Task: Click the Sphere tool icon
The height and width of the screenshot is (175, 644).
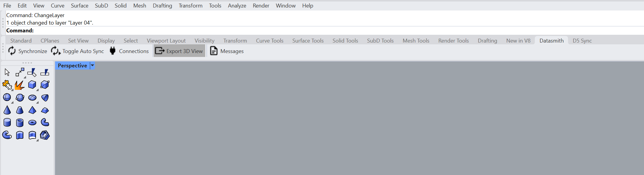Action: [7, 97]
